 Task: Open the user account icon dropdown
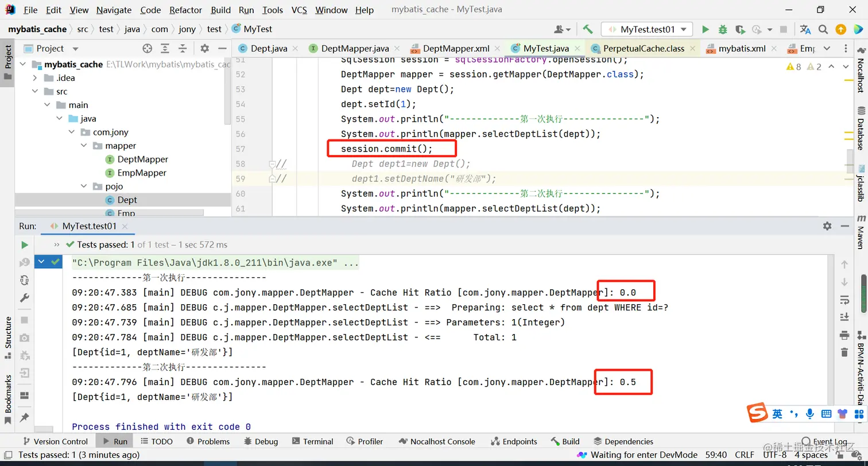point(562,29)
